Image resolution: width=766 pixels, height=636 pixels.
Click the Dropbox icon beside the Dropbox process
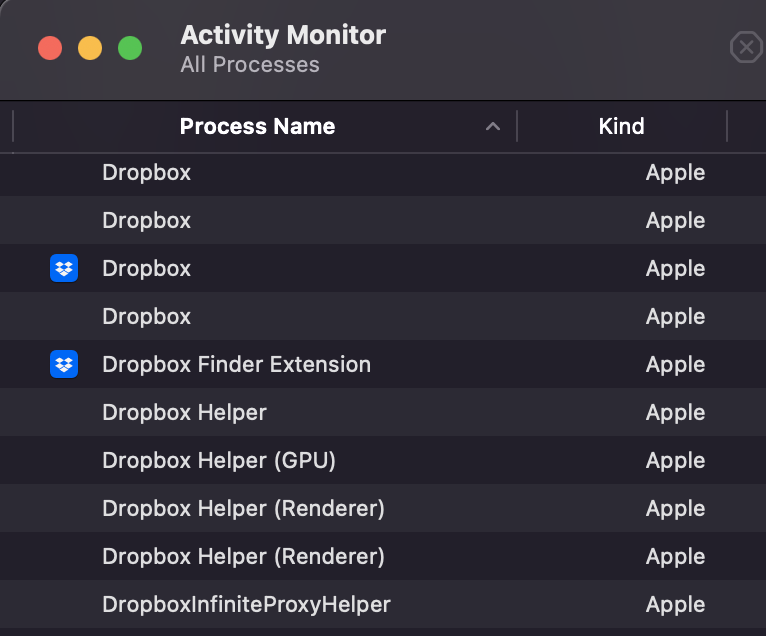tap(64, 268)
